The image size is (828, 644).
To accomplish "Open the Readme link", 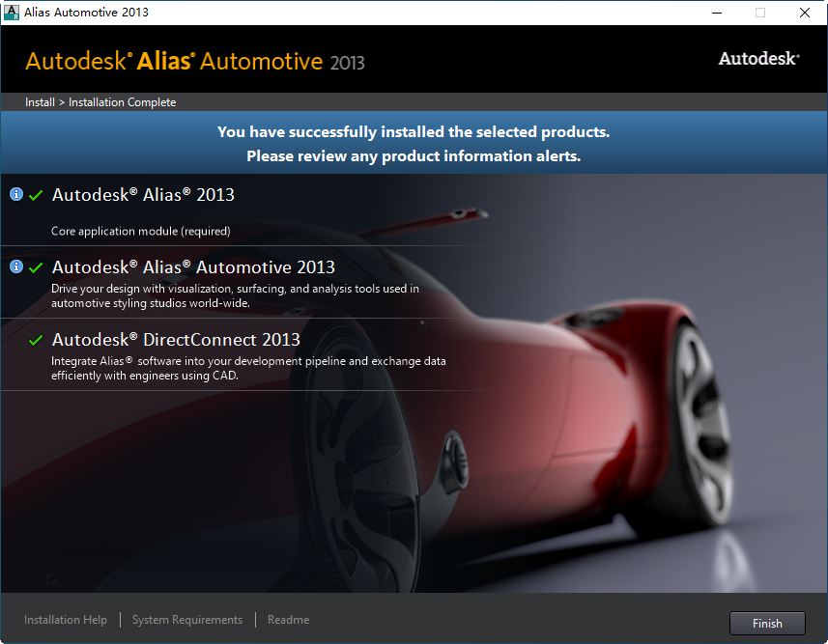I will pos(288,620).
